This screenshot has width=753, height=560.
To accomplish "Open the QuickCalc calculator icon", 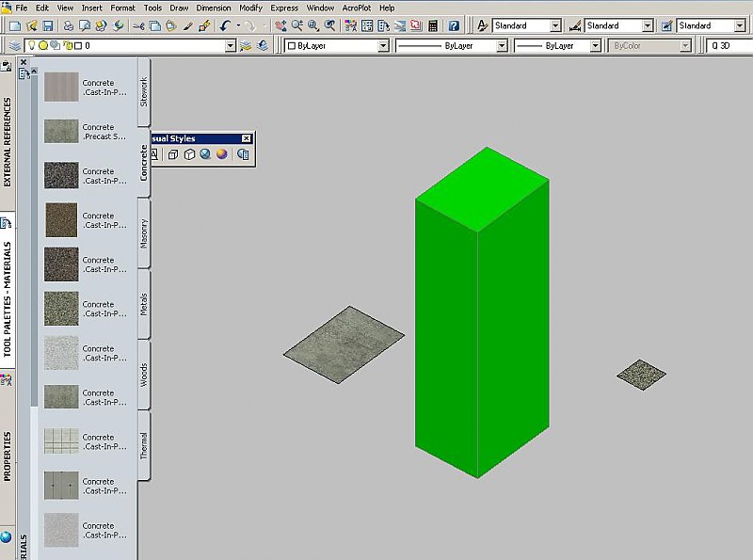I will pos(431,25).
